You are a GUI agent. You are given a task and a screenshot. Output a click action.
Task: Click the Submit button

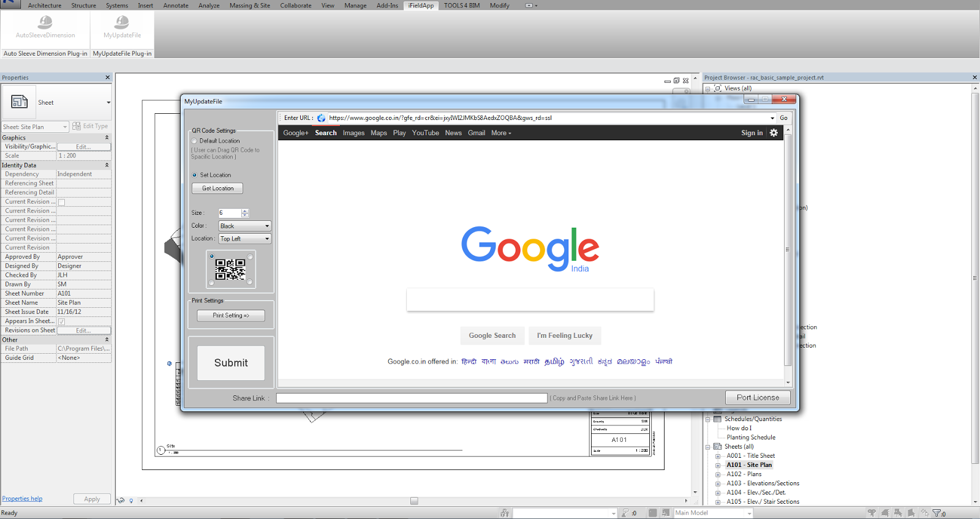[x=231, y=363]
